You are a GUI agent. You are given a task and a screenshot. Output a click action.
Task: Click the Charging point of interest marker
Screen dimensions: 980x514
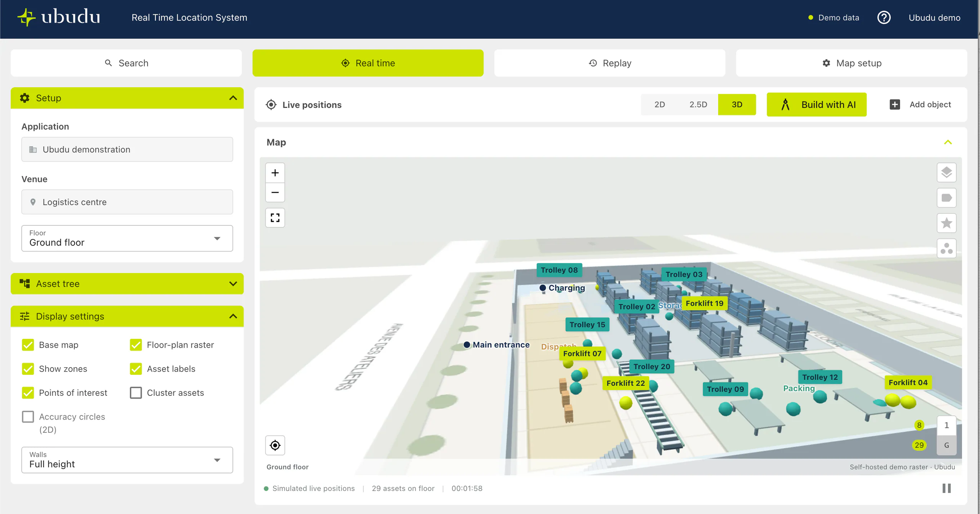click(542, 288)
